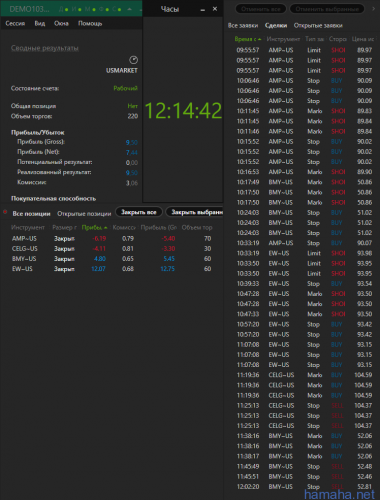Minimize the Часы clock window
The height and width of the screenshot is (500, 380).
[x=203, y=10]
